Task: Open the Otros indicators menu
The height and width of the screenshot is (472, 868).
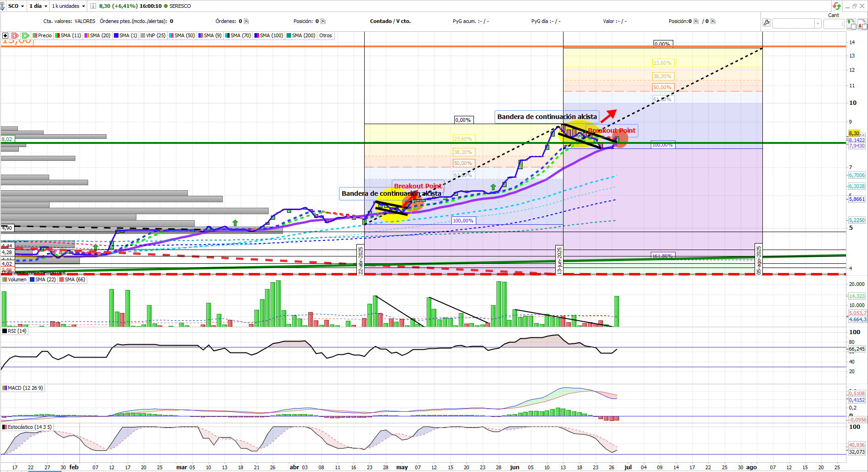Action: coord(326,35)
